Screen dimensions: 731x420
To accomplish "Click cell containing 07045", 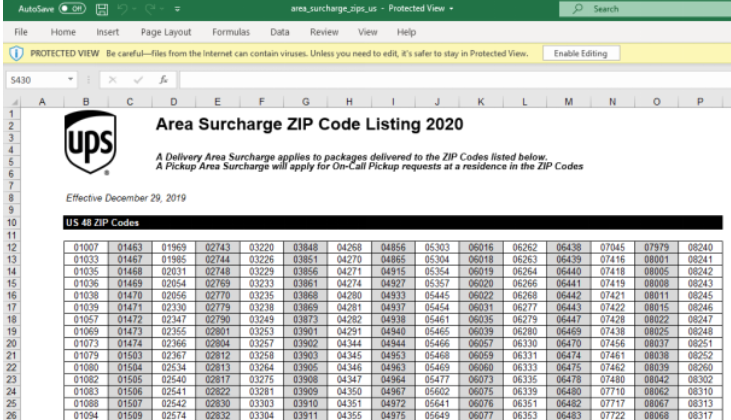I will pos(612,247).
